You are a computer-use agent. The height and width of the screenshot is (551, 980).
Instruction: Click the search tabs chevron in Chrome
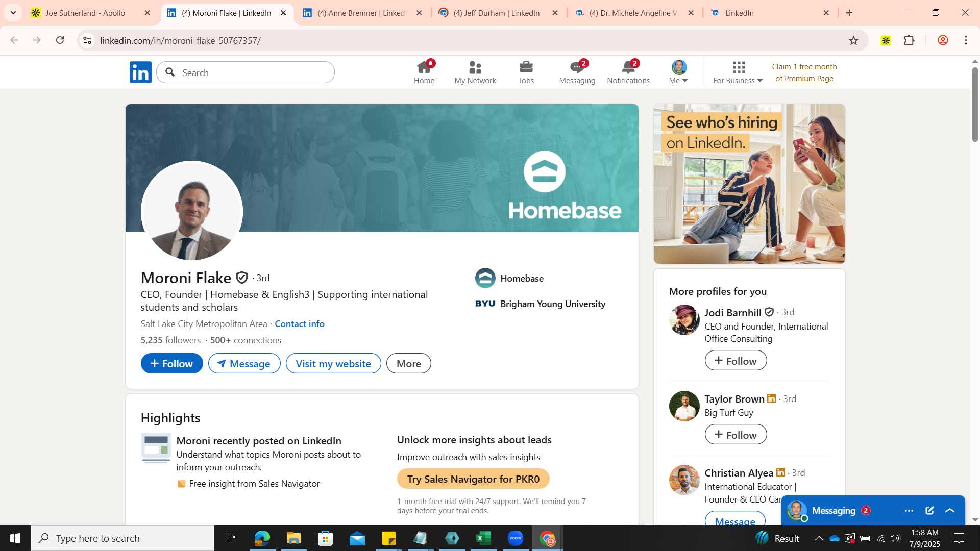pyautogui.click(x=13, y=13)
